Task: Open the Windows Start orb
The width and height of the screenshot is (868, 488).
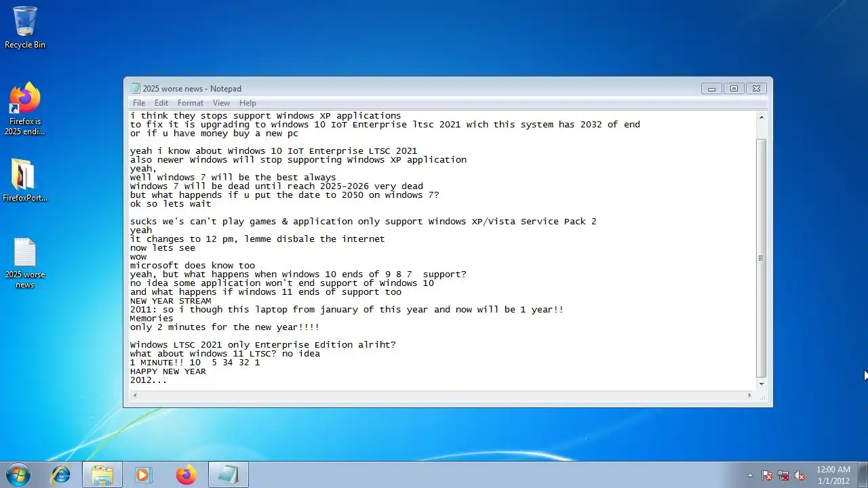Action: (18, 475)
